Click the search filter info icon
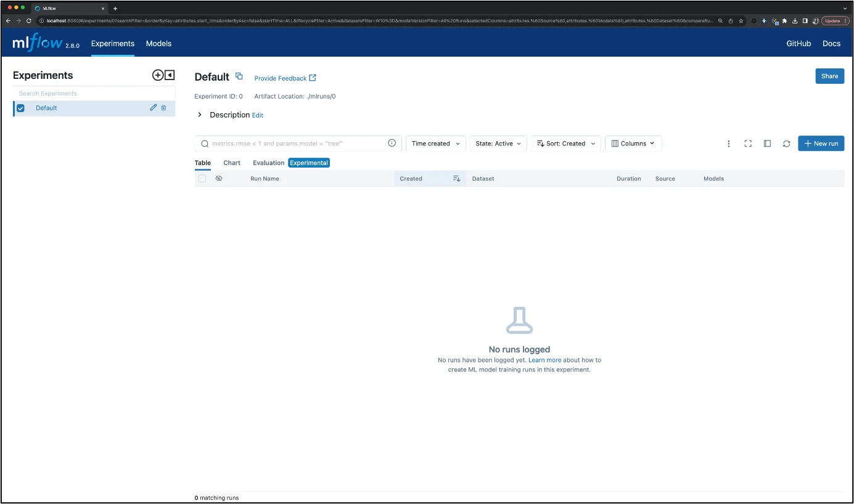 pyautogui.click(x=392, y=143)
